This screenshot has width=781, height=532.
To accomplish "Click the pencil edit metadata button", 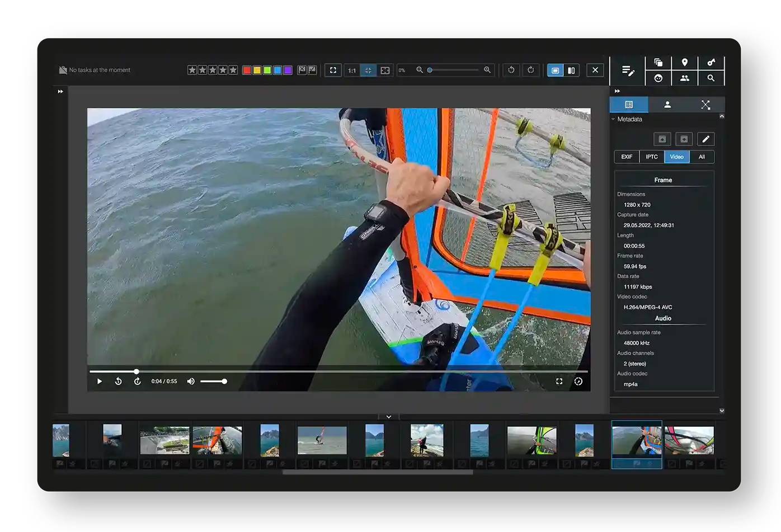I will click(706, 139).
